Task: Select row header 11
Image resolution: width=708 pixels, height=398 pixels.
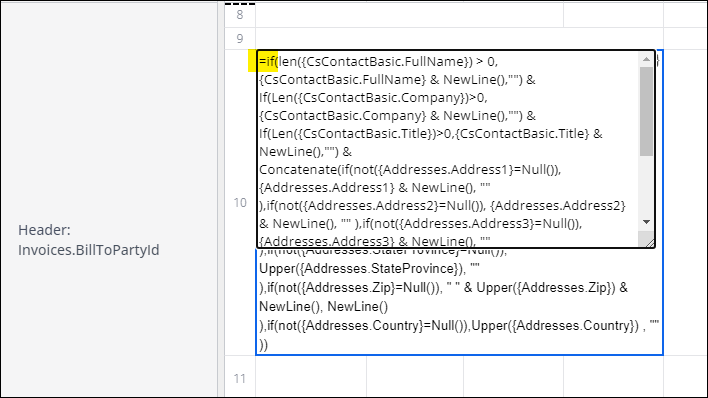Action: [x=240, y=379]
